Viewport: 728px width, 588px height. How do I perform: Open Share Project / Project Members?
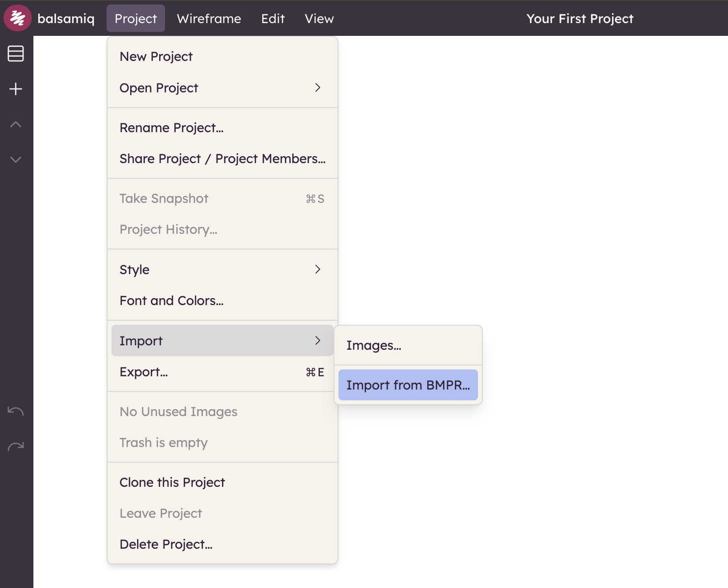click(x=222, y=159)
